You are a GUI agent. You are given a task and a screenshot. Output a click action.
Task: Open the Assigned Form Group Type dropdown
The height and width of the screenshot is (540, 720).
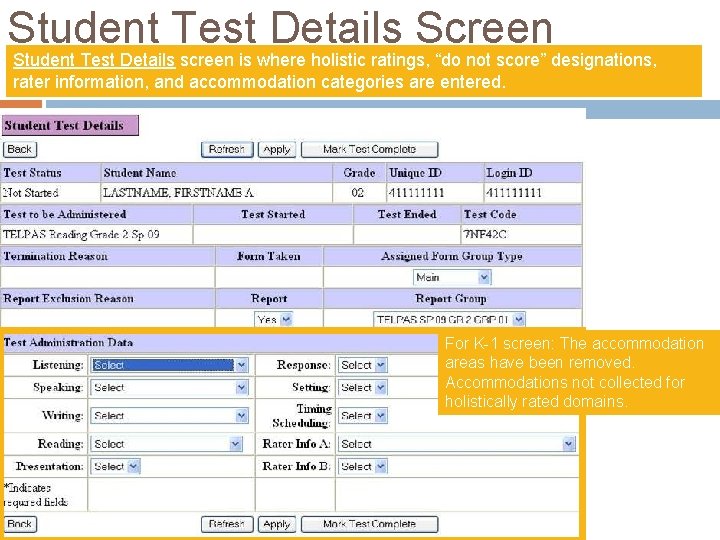click(452, 277)
